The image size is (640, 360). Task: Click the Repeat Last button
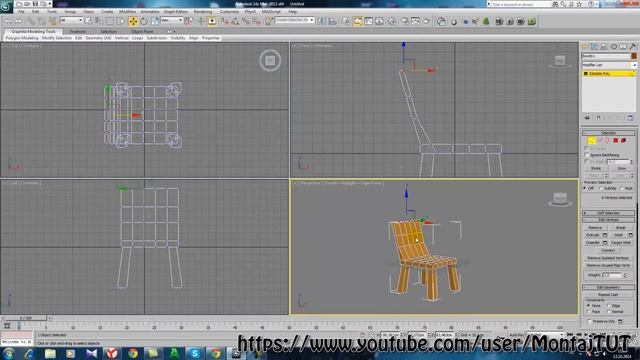[608, 294]
